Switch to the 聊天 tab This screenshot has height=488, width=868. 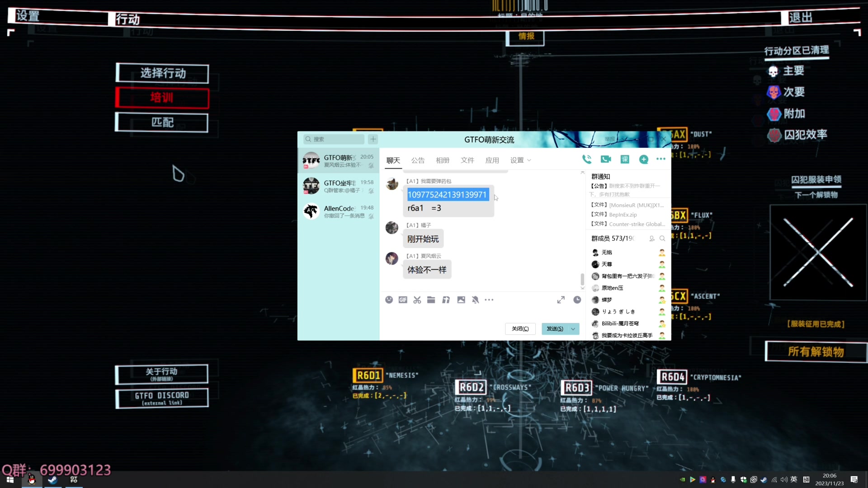tap(393, 160)
